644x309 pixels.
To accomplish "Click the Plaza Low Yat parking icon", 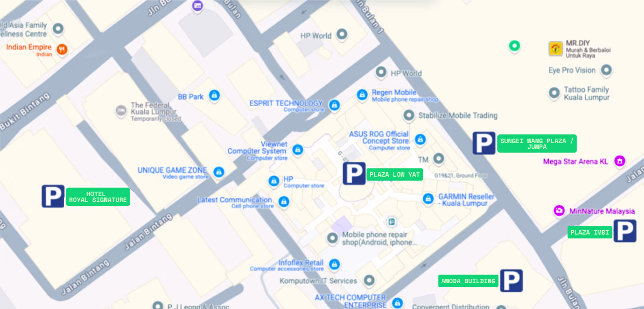I will click(x=354, y=174).
